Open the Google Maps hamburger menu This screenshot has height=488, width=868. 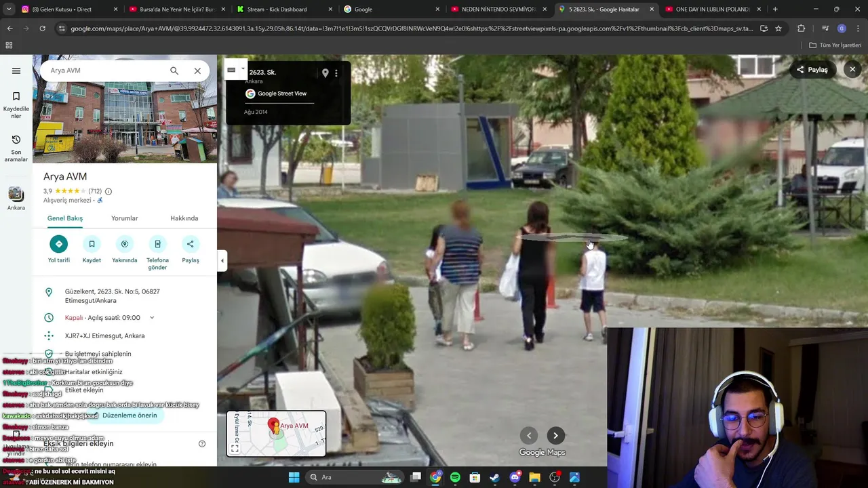pyautogui.click(x=16, y=70)
